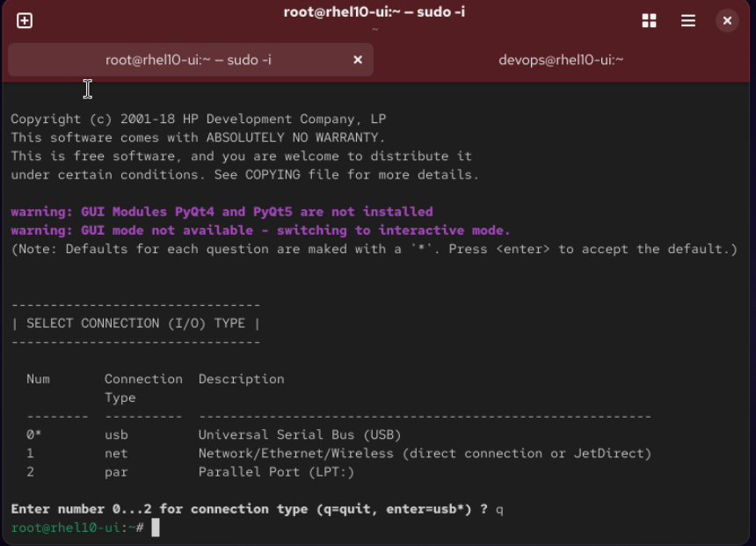Click the cursor block at shell prompt

click(x=156, y=528)
